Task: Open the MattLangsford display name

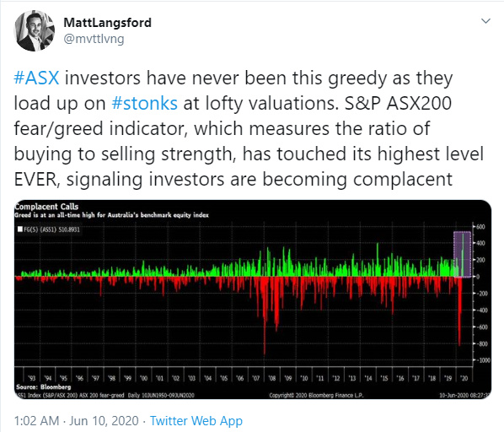Action: [107, 23]
